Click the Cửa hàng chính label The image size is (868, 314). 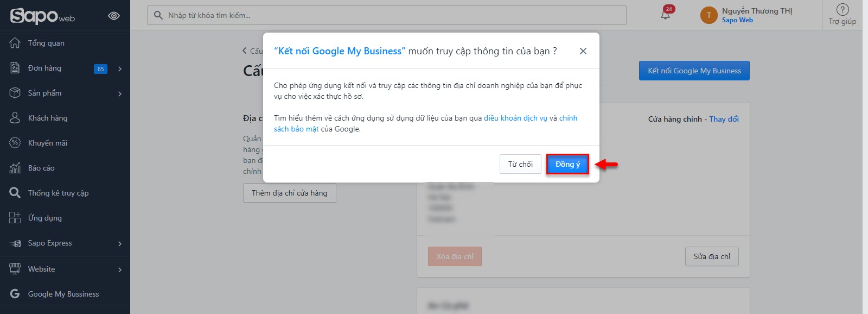675,119
